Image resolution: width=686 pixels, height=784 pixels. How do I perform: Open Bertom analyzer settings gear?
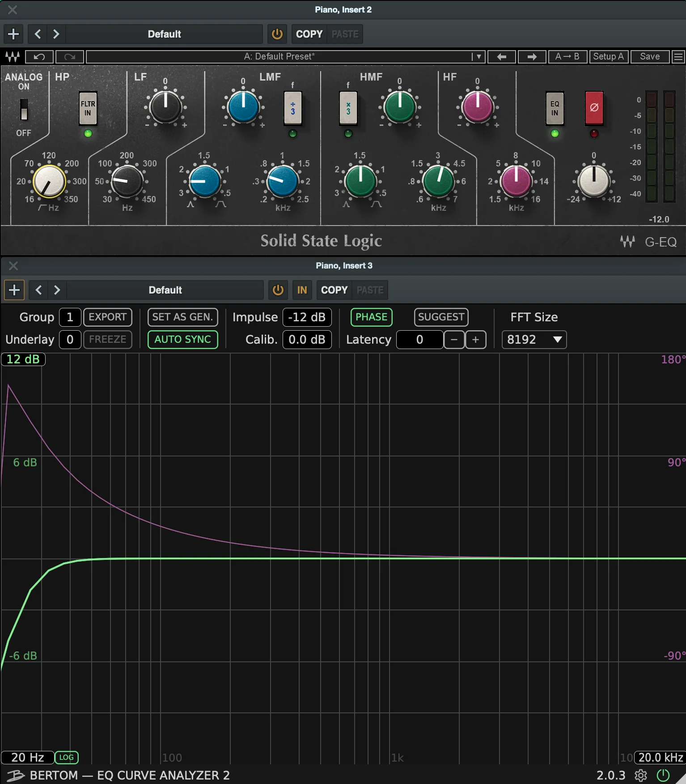[641, 775]
